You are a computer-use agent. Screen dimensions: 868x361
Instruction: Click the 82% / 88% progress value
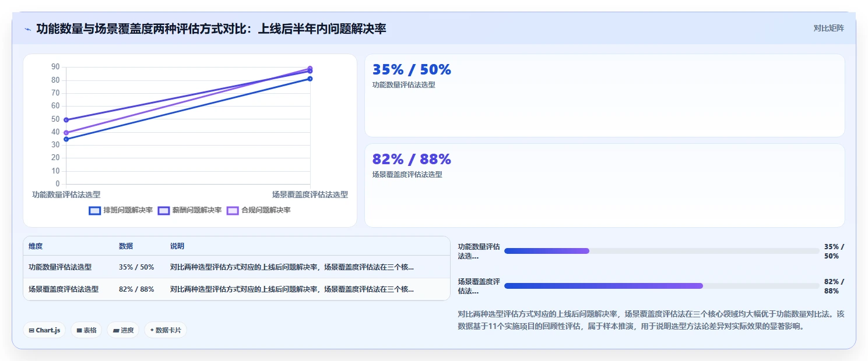tap(834, 286)
